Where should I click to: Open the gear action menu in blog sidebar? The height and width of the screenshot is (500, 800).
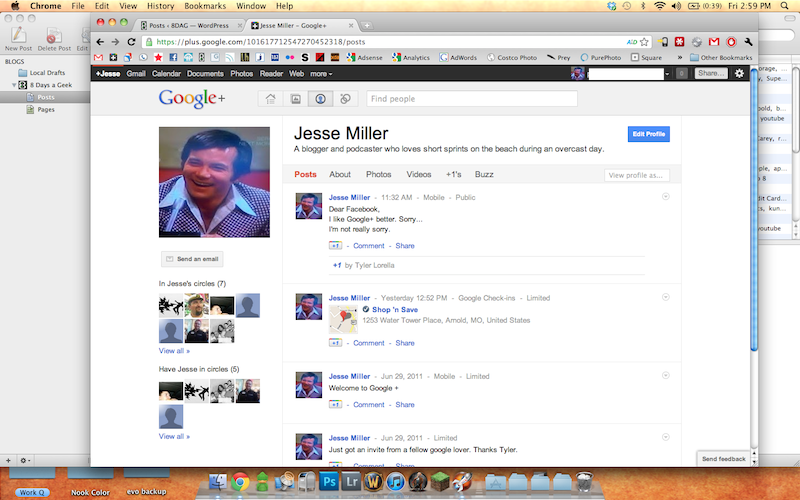[x=24, y=460]
